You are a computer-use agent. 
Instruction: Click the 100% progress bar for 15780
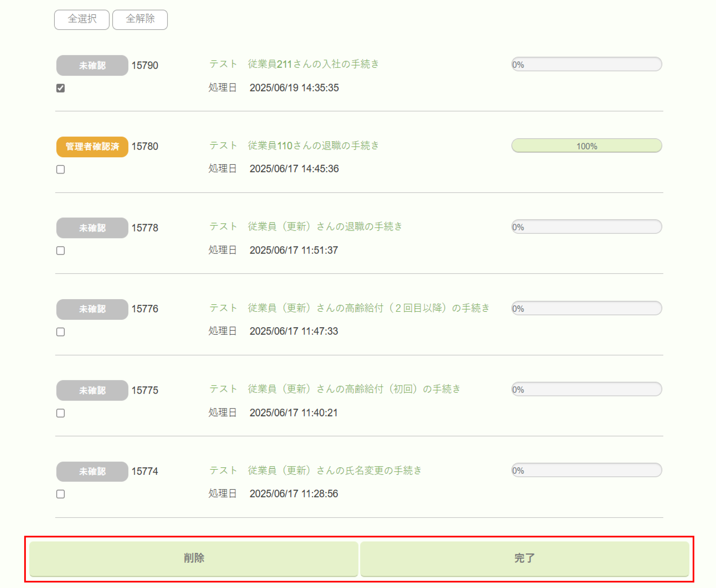click(586, 146)
